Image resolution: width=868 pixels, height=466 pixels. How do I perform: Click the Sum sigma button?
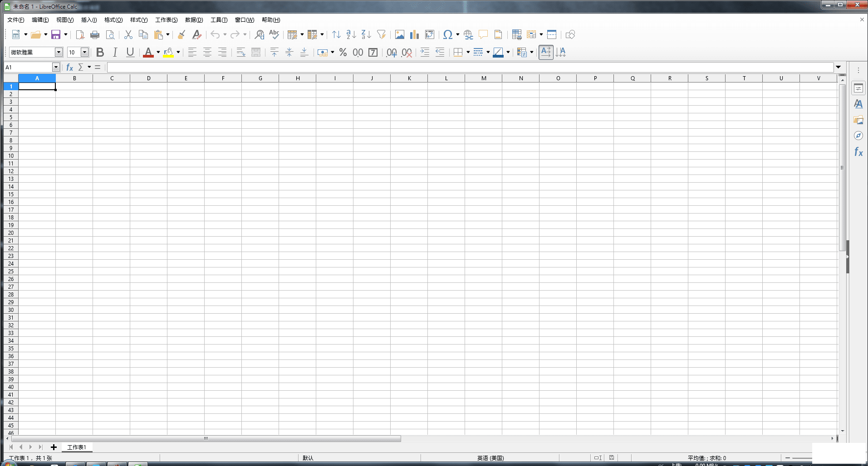(81, 67)
